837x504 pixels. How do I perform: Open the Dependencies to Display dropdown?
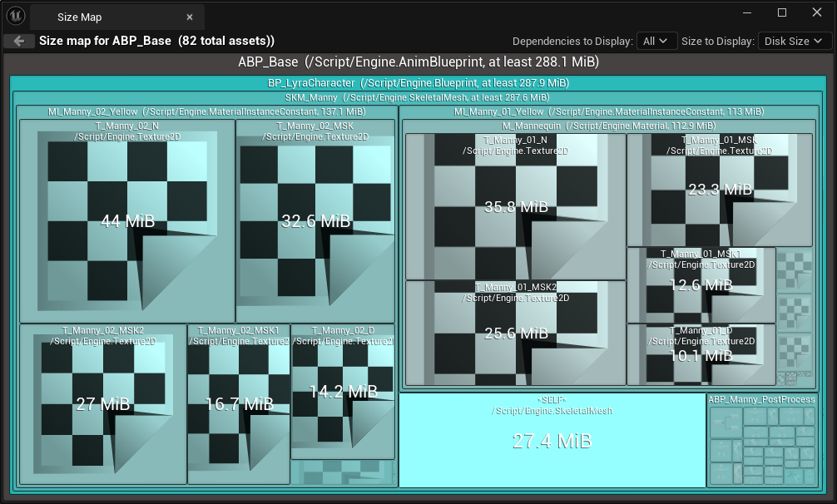656,41
